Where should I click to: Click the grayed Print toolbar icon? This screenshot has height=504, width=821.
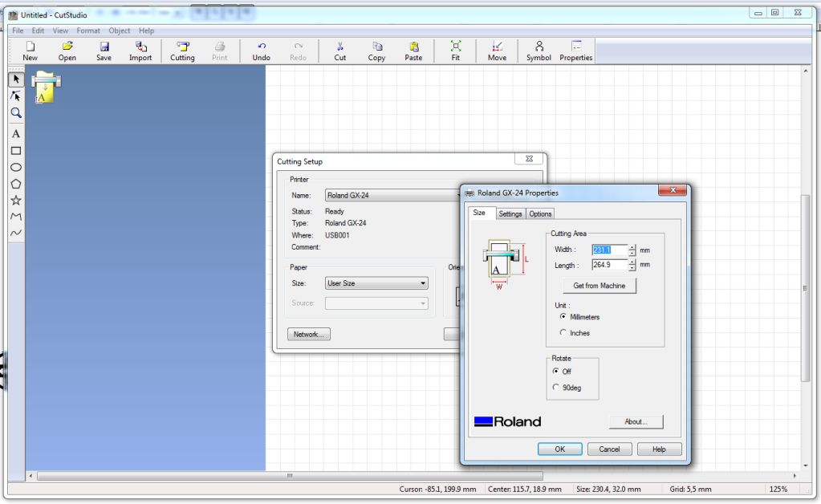[219, 51]
